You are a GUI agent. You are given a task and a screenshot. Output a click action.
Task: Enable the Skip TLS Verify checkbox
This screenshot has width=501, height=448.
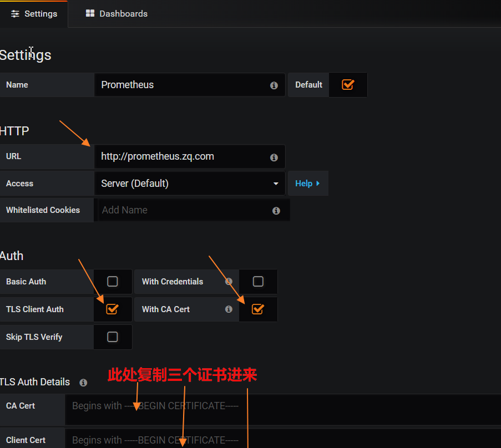pyautogui.click(x=113, y=337)
